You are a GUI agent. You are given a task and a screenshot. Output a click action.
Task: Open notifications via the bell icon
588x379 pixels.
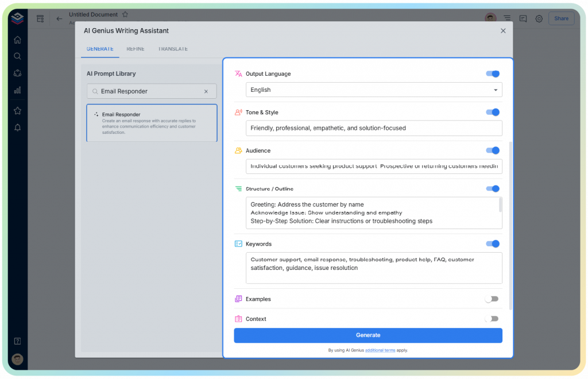(17, 127)
